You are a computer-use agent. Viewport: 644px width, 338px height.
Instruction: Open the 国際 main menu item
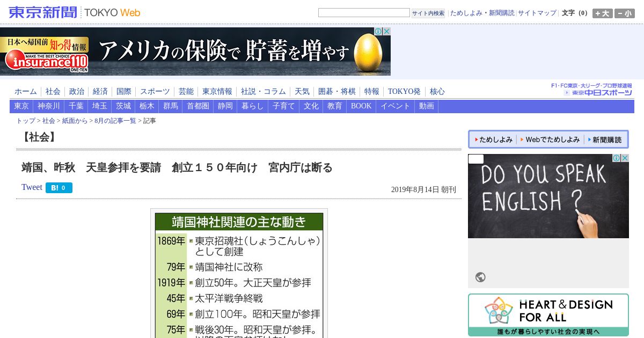[x=124, y=92]
